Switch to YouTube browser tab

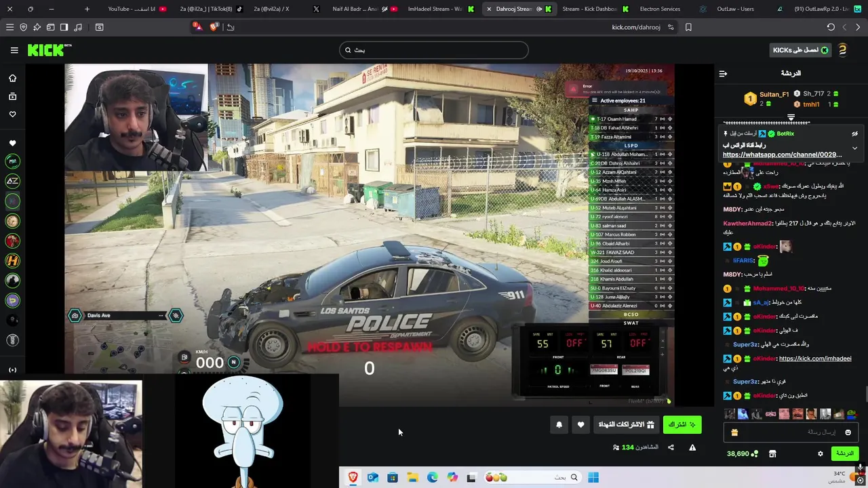[136, 9]
